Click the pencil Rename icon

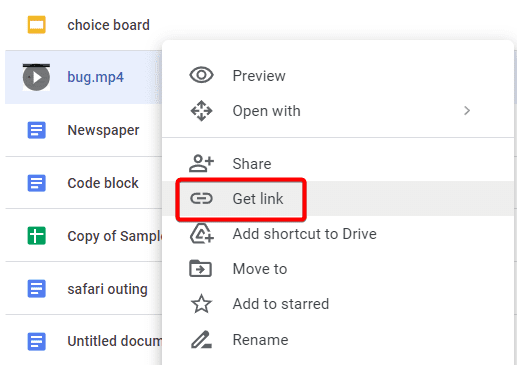[x=201, y=340]
